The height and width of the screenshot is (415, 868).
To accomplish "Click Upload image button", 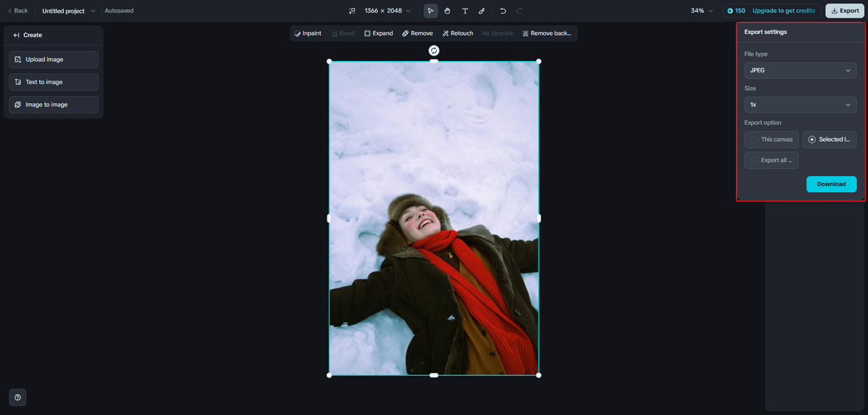I will tap(54, 60).
